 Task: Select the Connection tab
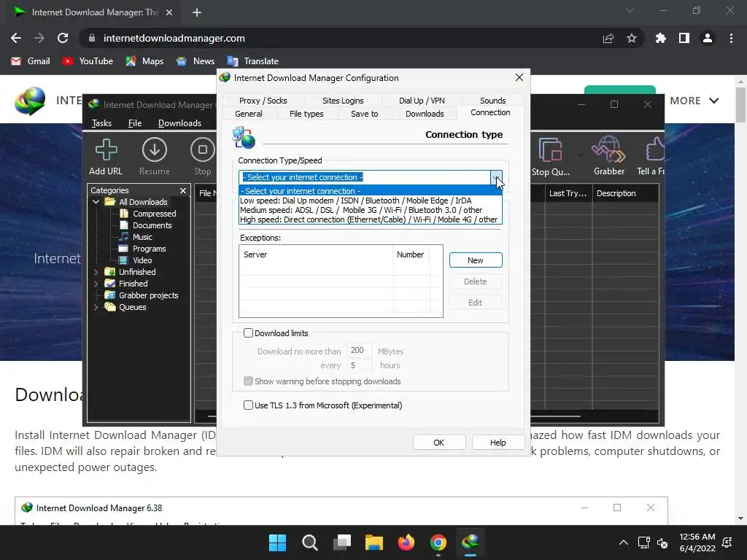tap(490, 112)
